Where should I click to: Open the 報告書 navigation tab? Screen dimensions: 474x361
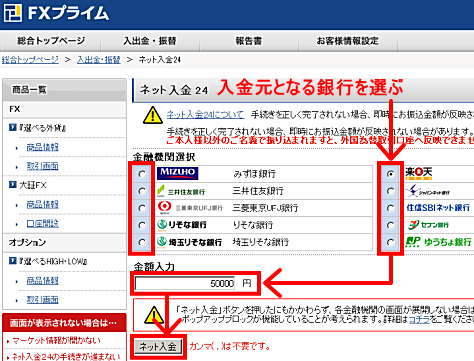[249, 41]
